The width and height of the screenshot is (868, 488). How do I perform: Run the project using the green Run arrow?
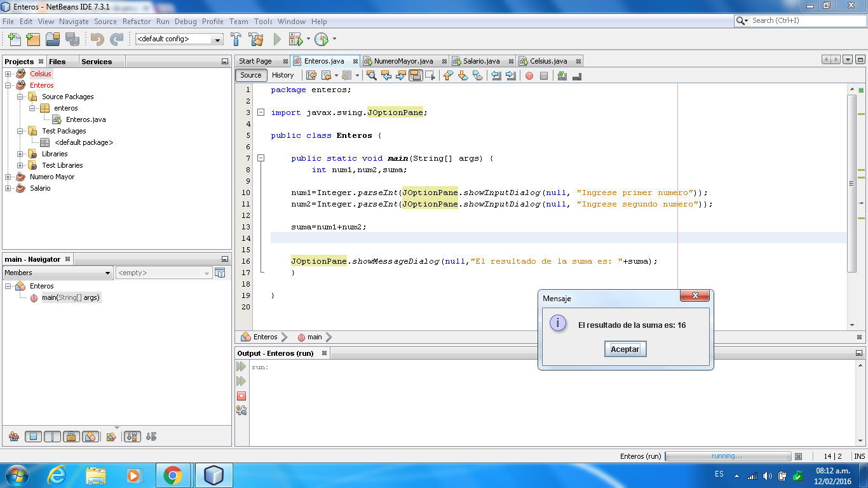[277, 38]
